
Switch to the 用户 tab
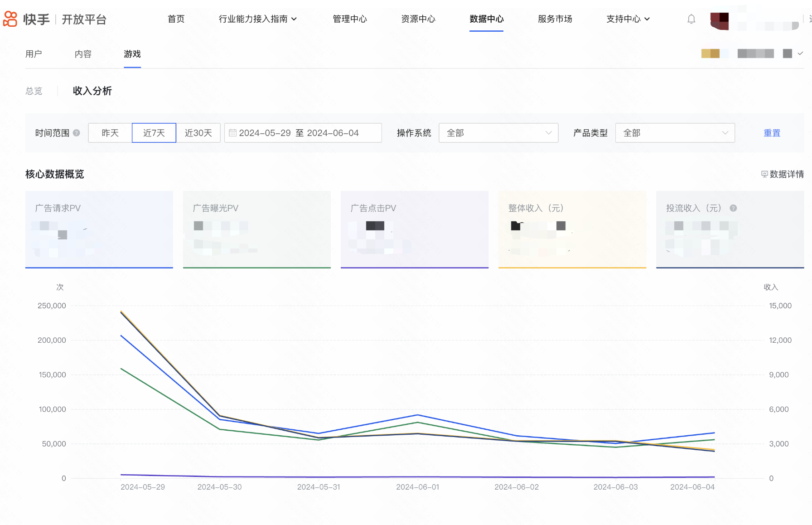[34, 54]
